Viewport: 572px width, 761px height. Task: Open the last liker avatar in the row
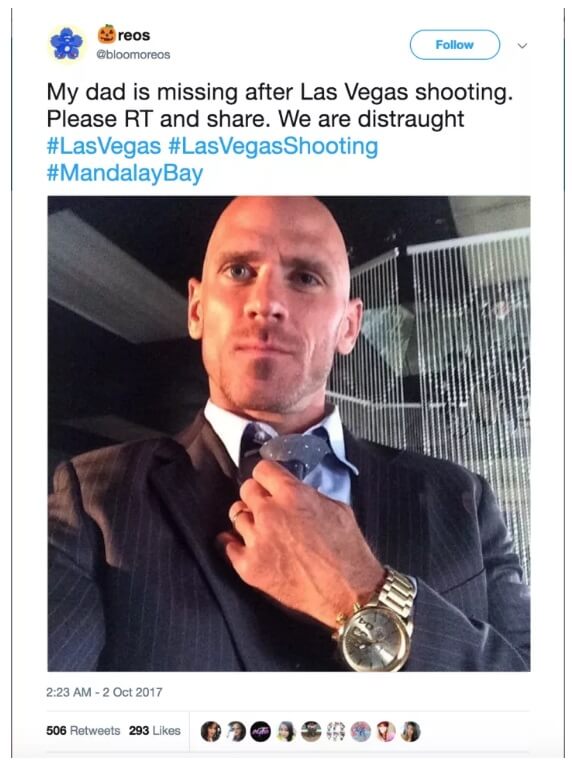click(410, 731)
